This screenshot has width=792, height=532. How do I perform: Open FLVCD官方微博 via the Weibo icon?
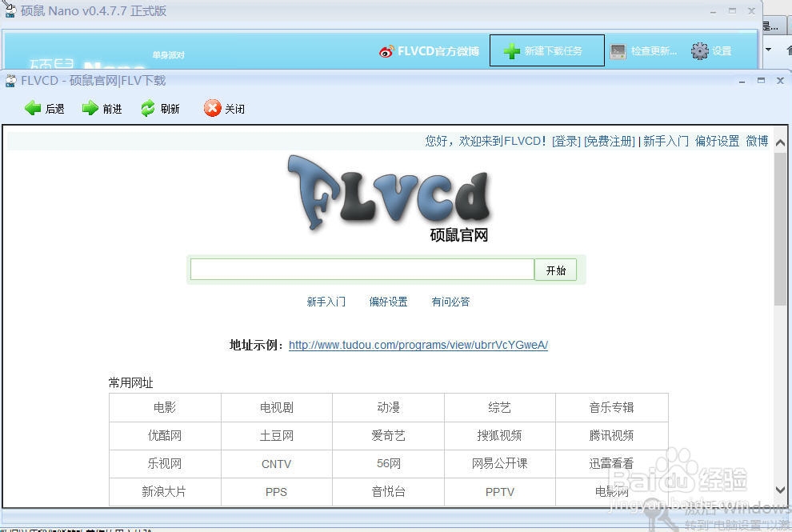click(x=385, y=50)
